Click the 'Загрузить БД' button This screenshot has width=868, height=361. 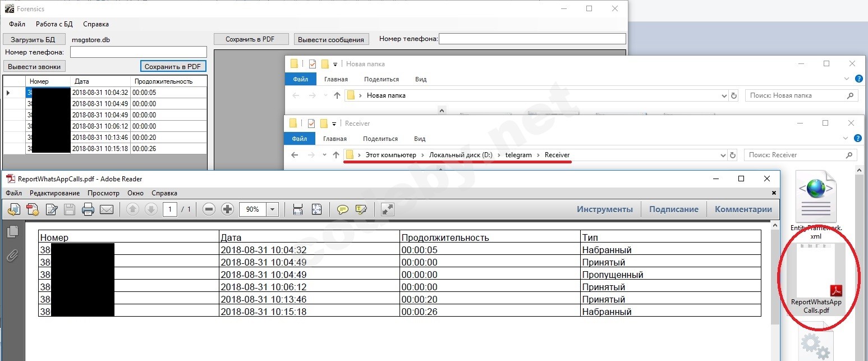(x=33, y=39)
